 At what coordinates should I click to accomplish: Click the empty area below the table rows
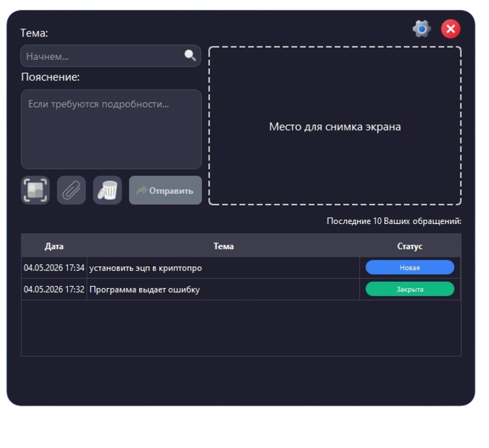(241, 328)
